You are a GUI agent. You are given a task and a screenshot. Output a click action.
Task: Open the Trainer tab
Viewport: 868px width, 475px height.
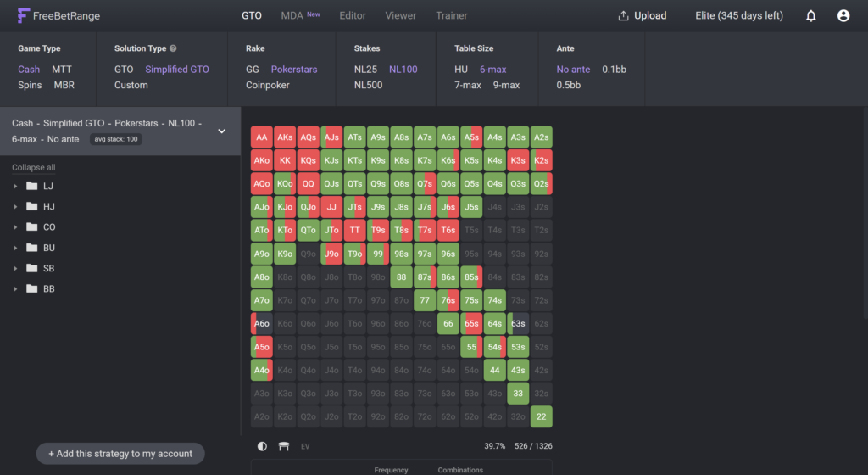[x=451, y=15]
